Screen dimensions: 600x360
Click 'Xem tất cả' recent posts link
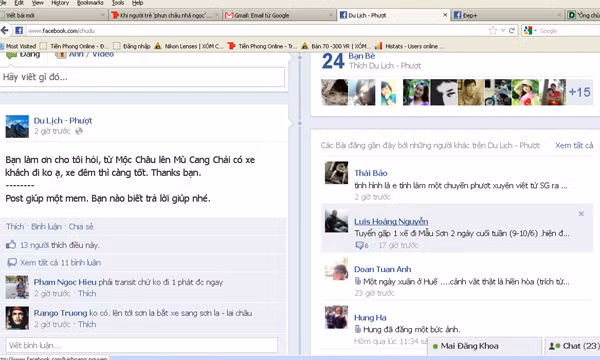coord(574,145)
